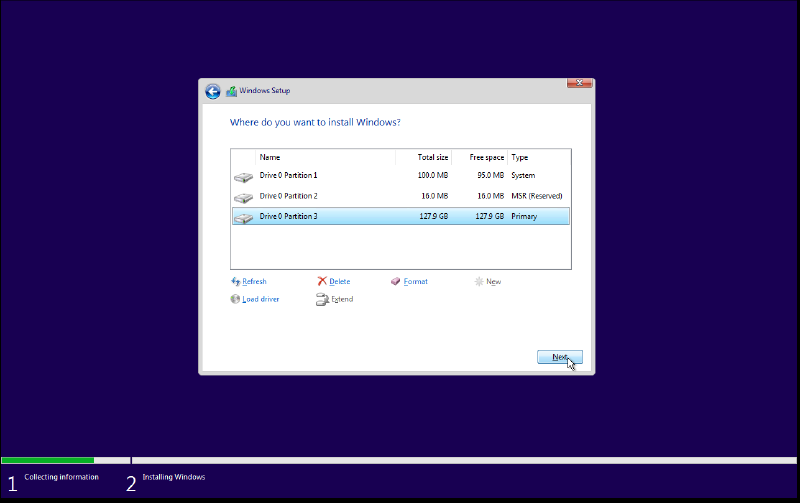This screenshot has width=800, height=503.
Task: Click the Next button
Action: pos(560,357)
